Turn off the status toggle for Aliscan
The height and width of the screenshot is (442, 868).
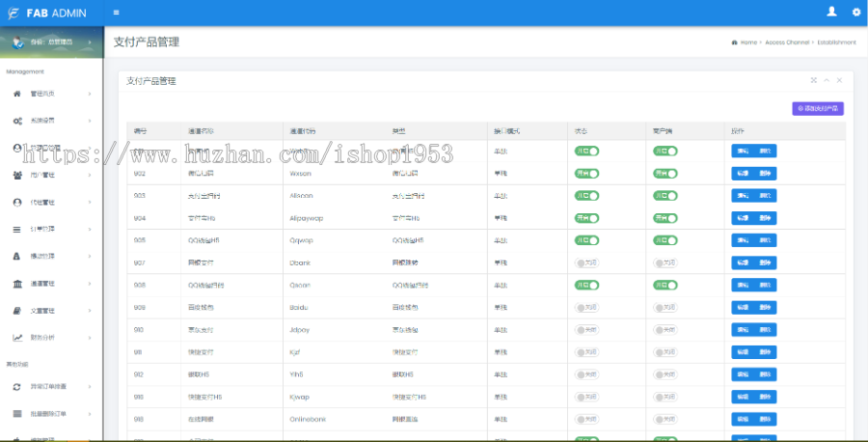point(586,196)
